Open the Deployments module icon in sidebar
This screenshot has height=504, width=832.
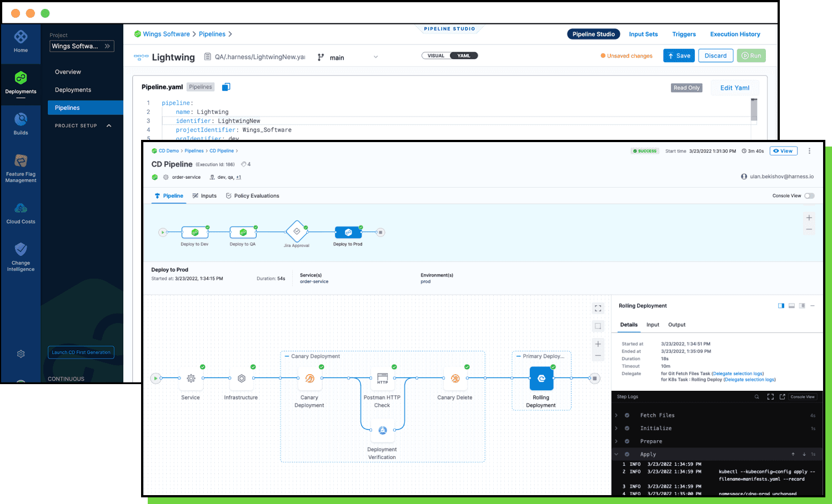(21, 78)
